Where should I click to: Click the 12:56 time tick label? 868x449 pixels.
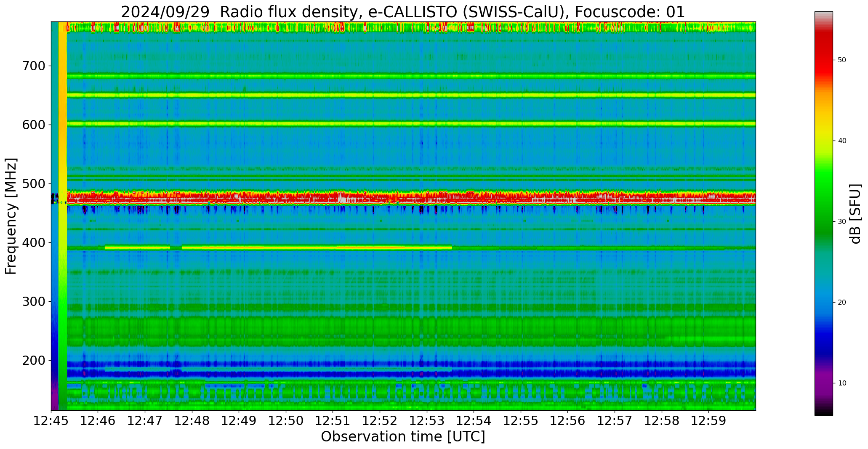[568, 420]
